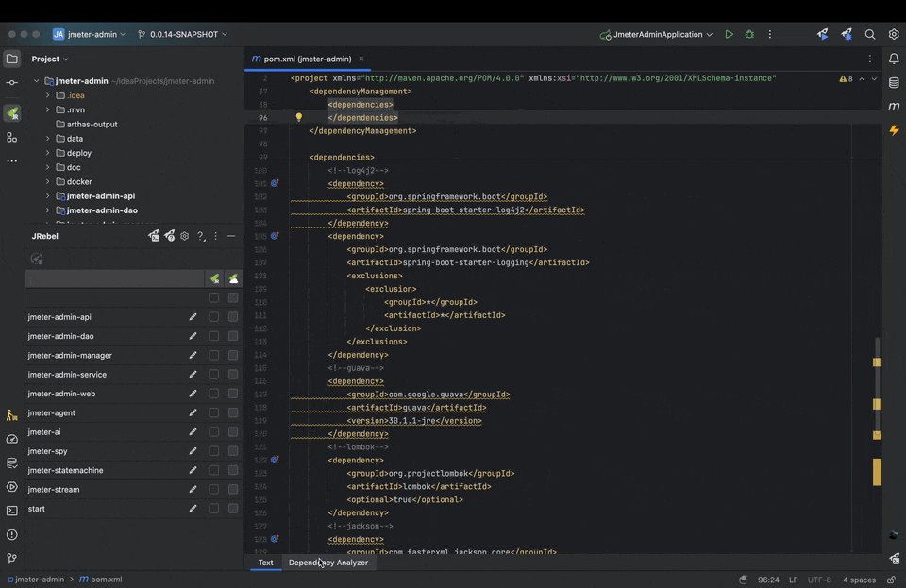Open Search Everywhere magnifier icon
Image resolution: width=906 pixels, height=588 pixels.
(x=869, y=35)
